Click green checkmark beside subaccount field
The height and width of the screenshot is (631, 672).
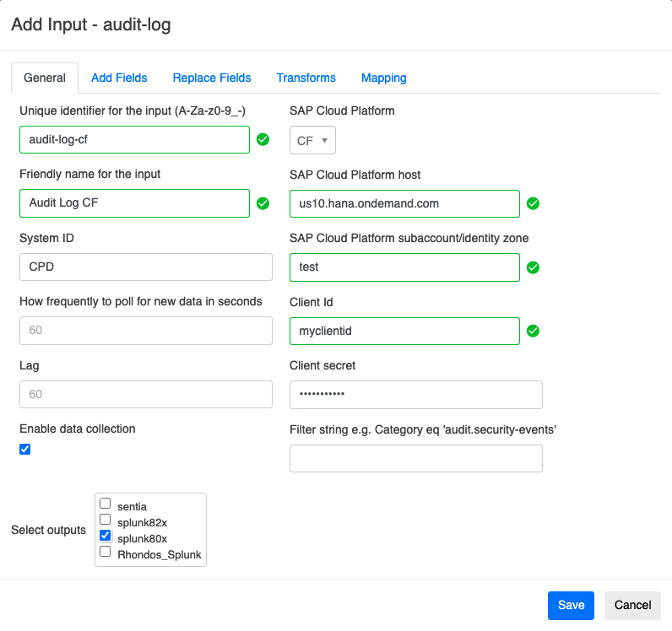[533, 267]
